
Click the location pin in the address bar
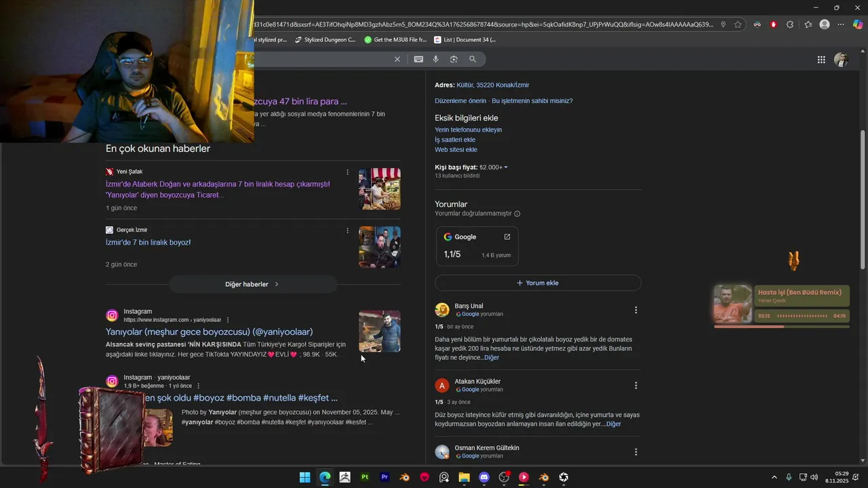[723, 24]
